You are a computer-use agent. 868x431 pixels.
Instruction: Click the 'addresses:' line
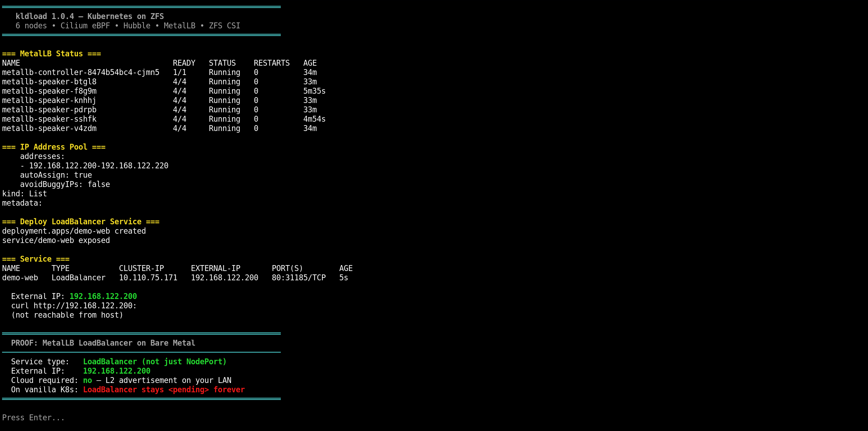tap(42, 156)
